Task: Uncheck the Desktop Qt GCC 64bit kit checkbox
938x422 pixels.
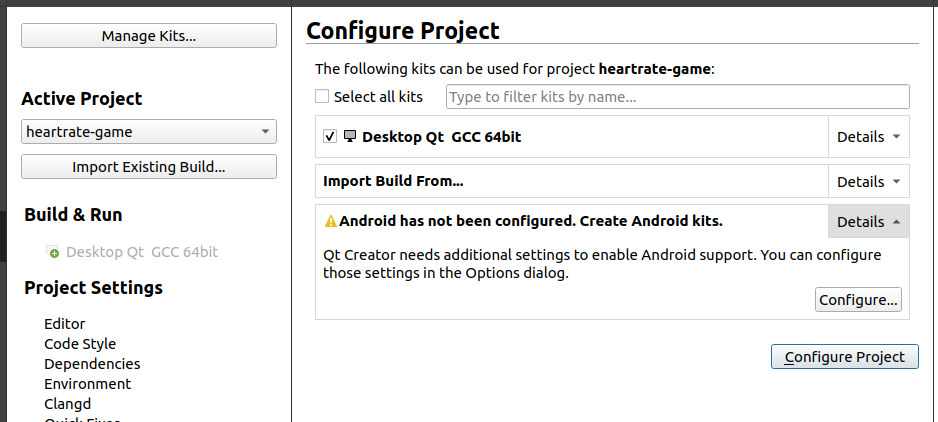Action: (x=330, y=136)
